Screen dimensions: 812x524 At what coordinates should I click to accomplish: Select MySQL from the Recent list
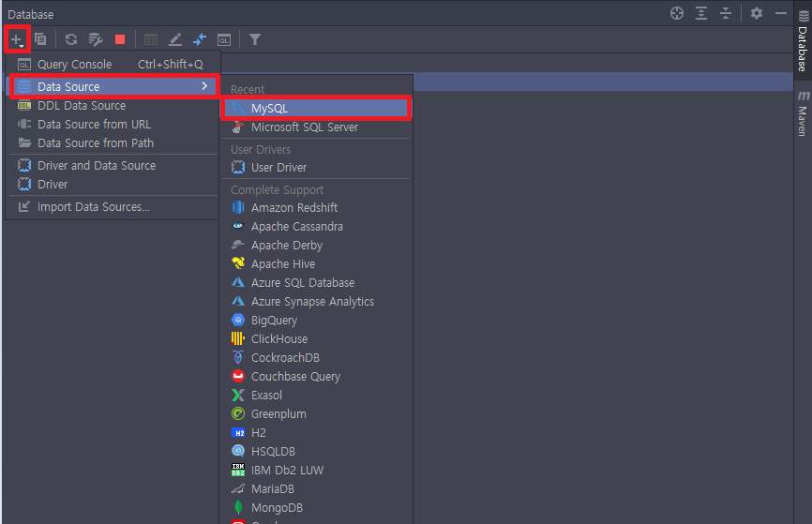coord(316,108)
